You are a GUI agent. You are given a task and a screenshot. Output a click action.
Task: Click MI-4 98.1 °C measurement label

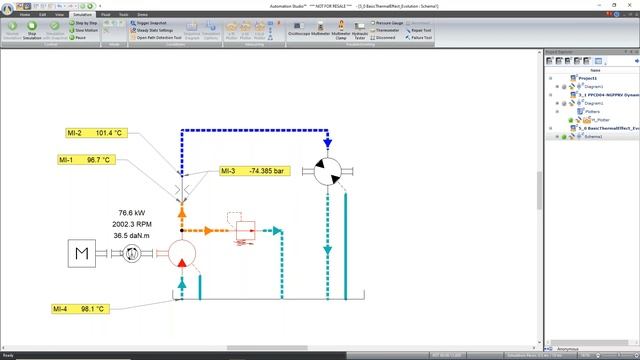pos(81,309)
